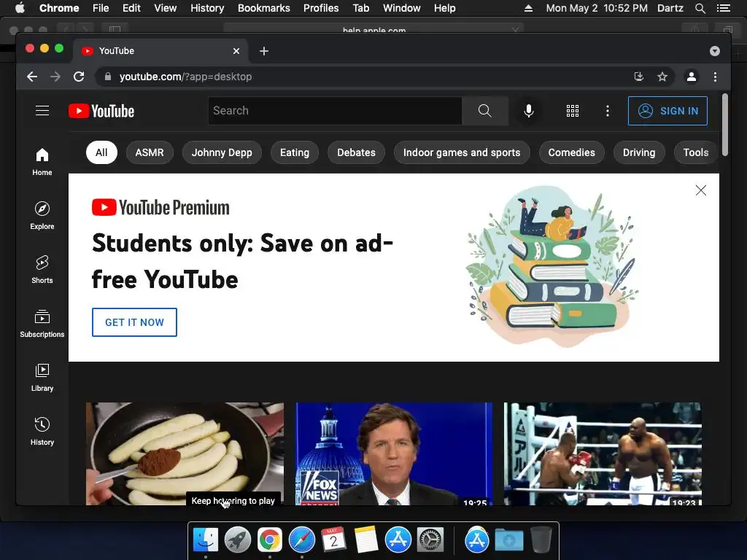Open the YouTube hamburger guide menu
The width and height of the screenshot is (747, 560).
click(x=42, y=111)
